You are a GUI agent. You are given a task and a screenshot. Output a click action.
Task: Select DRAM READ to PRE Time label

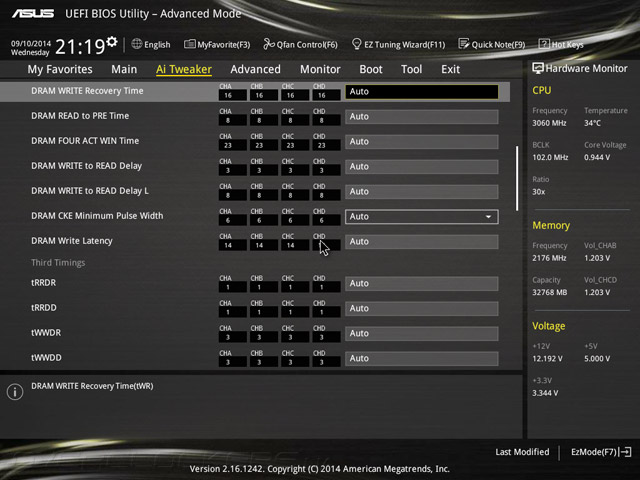pos(80,116)
